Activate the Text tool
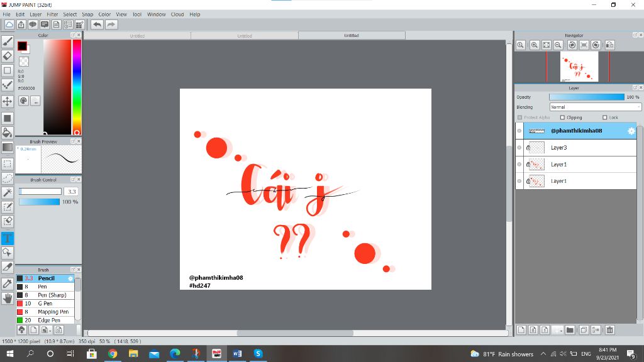Viewport: 644px width, 362px height. [x=8, y=238]
